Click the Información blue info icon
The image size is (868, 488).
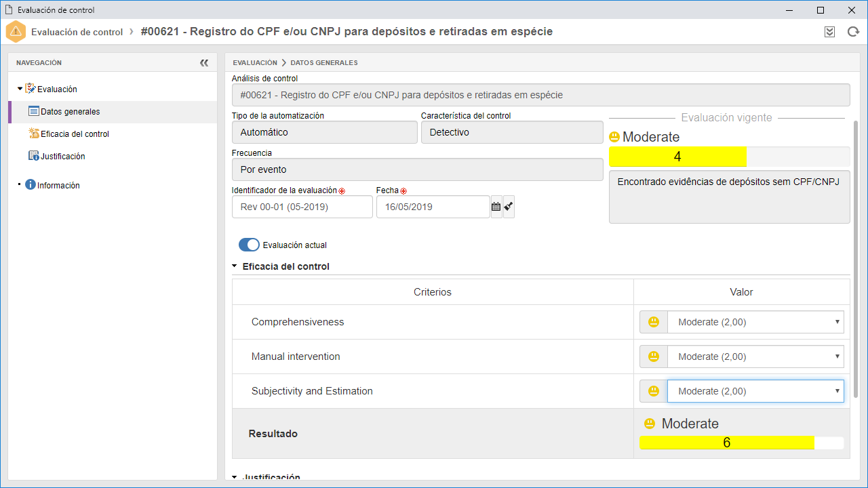[x=31, y=185]
